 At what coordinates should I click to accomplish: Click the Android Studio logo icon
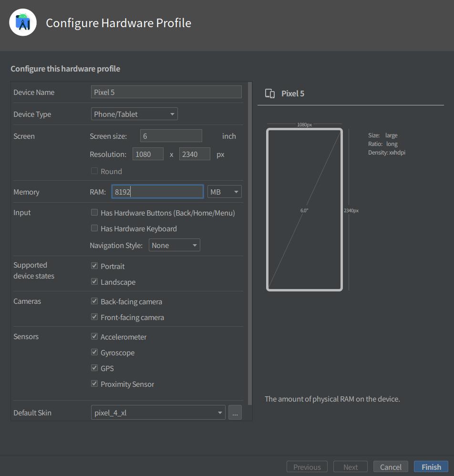(x=22, y=22)
